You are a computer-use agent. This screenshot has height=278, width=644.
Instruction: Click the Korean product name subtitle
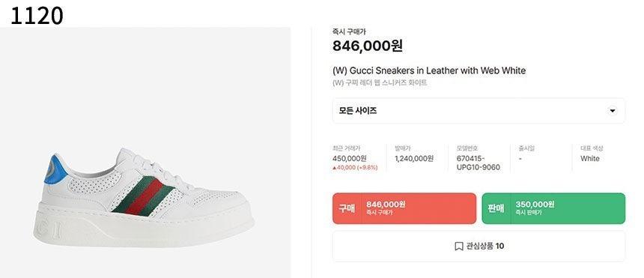point(380,82)
